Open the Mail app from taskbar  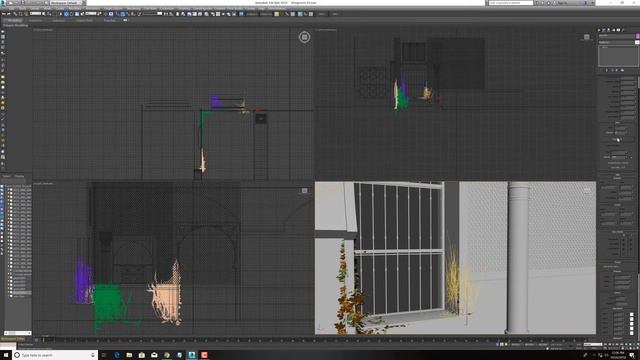(154, 355)
